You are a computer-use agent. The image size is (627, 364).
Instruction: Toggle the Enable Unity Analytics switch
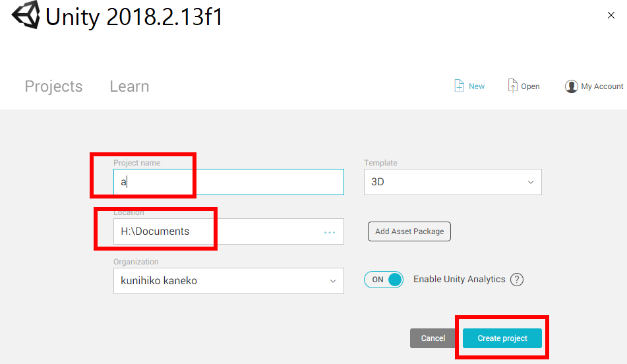[384, 280]
